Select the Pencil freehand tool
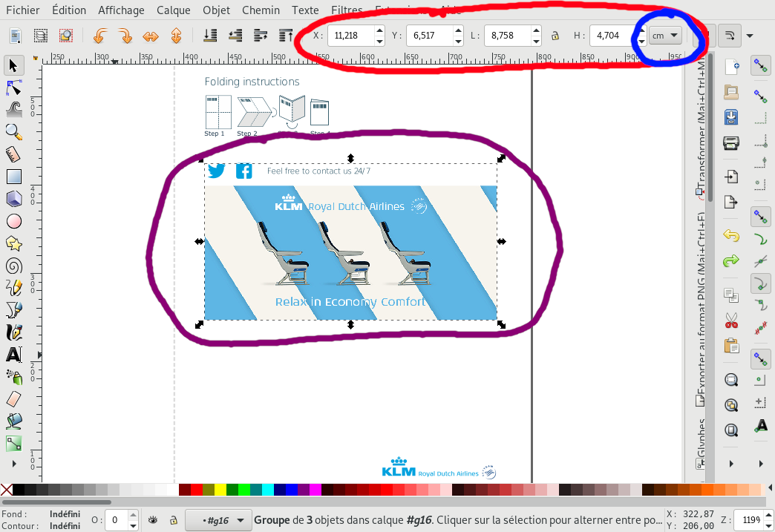The image size is (775, 532). [14, 287]
